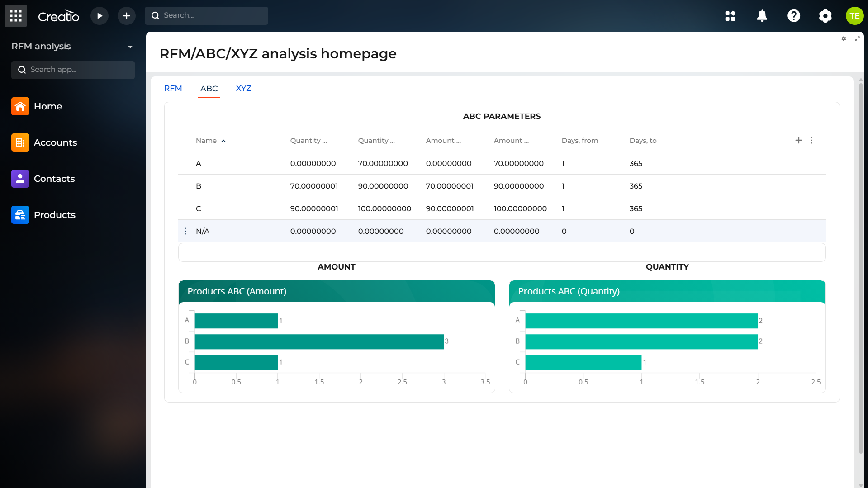Image resolution: width=868 pixels, height=488 pixels.
Task: Open the N/A row actions menu
Action: tap(185, 231)
